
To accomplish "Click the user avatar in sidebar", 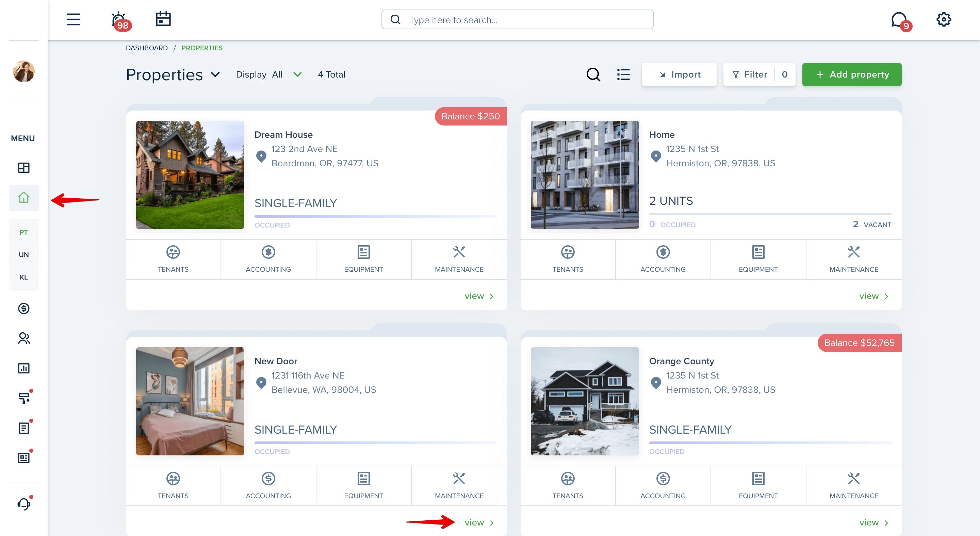I will [x=23, y=71].
